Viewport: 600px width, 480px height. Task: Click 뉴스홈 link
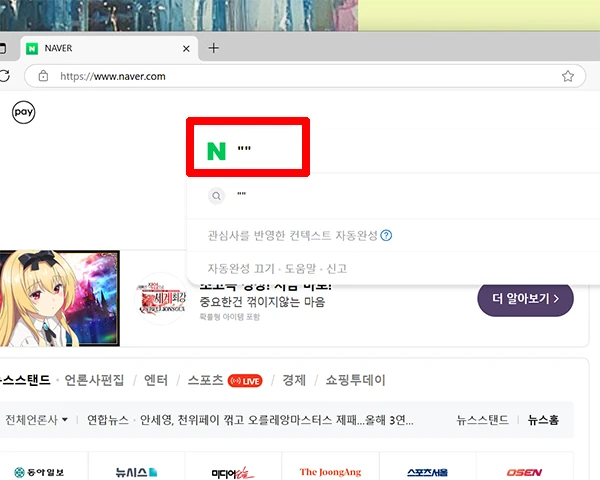[543, 420]
